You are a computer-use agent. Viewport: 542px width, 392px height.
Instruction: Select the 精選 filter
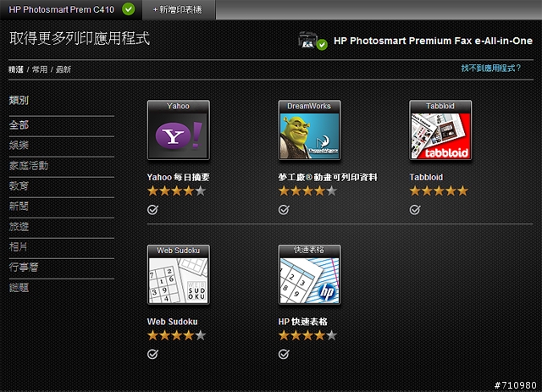tap(16, 69)
